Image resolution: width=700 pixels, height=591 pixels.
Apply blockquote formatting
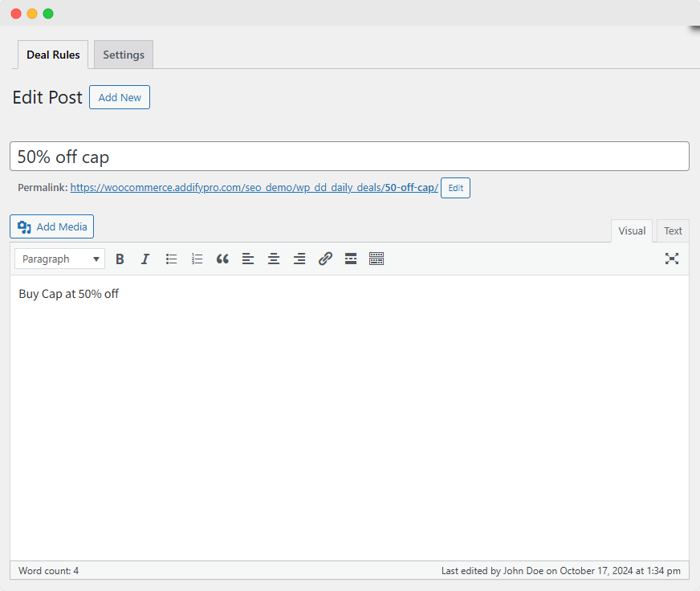tap(222, 259)
